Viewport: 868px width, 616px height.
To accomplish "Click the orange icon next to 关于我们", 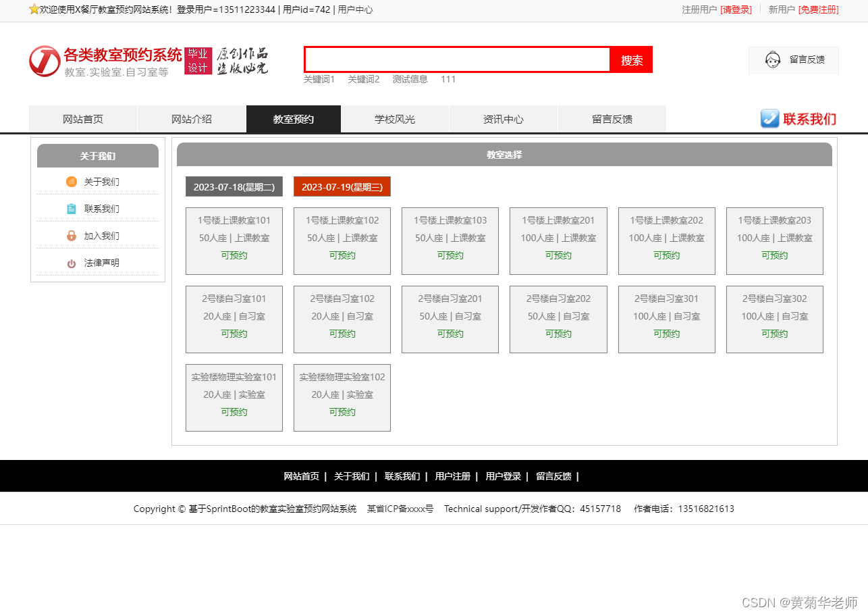I will pos(72,182).
